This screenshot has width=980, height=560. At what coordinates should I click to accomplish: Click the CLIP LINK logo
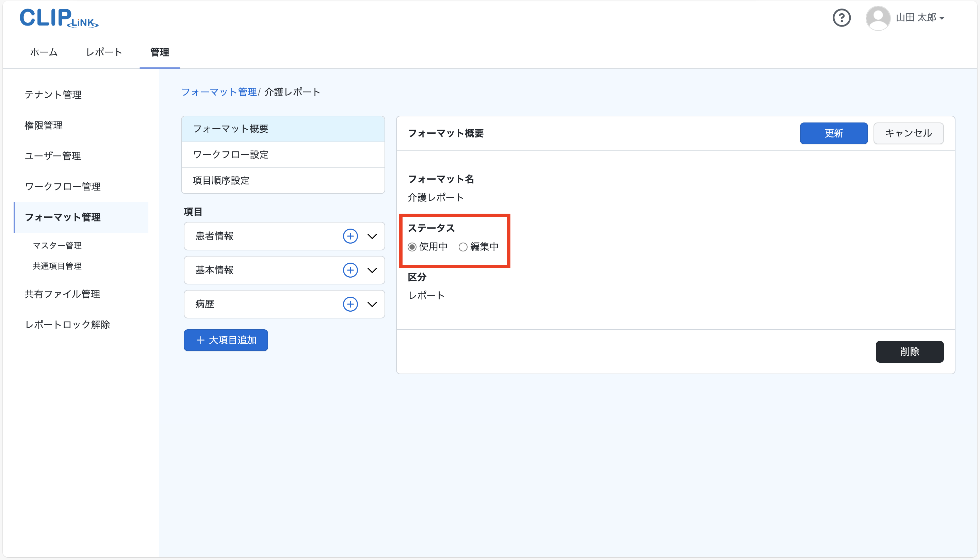(x=59, y=18)
